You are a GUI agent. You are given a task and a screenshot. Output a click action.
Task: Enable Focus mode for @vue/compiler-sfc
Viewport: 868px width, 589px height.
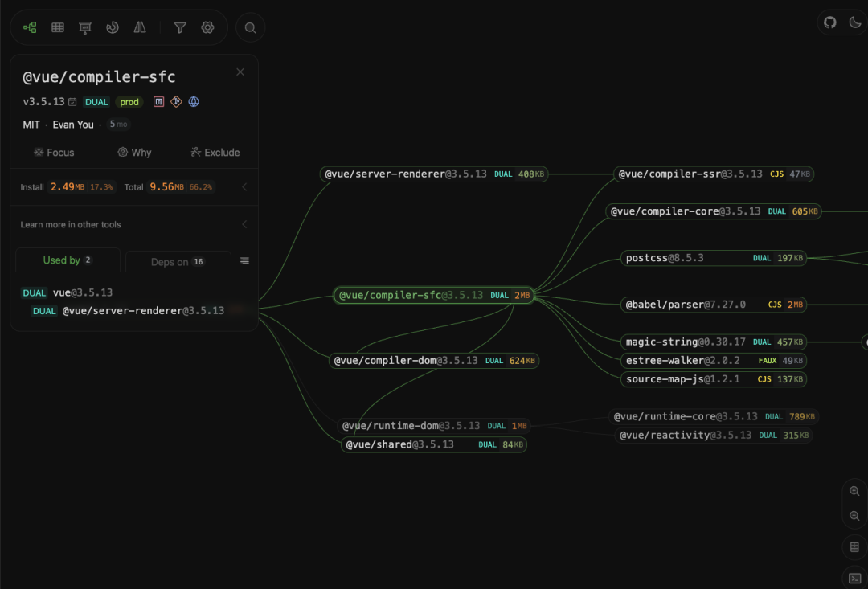point(55,152)
